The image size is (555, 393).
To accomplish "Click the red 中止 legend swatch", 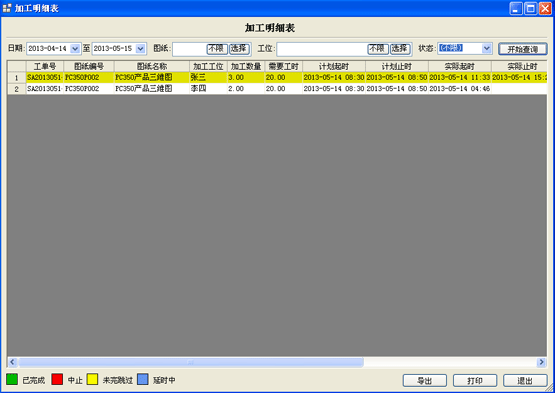I will coord(57,379).
